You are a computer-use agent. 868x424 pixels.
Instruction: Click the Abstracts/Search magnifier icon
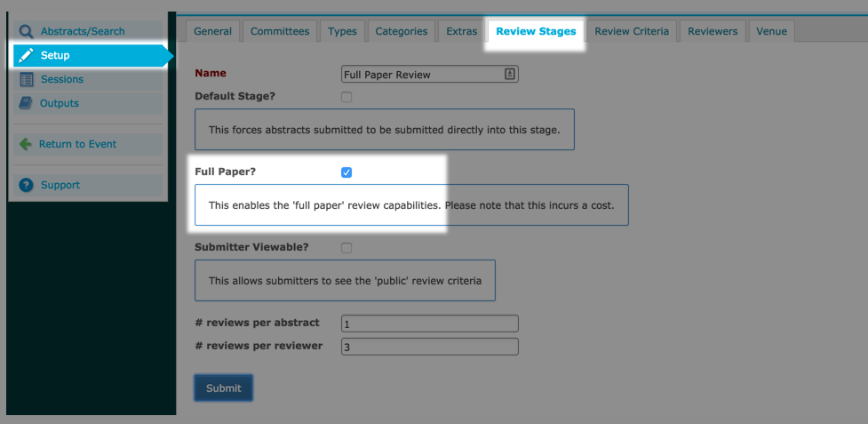[x=26, y=31]
